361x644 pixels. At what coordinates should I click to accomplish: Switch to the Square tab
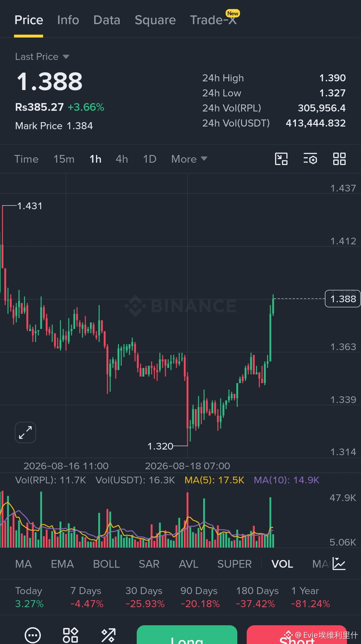pyautogui.click(x=155, y=20)
